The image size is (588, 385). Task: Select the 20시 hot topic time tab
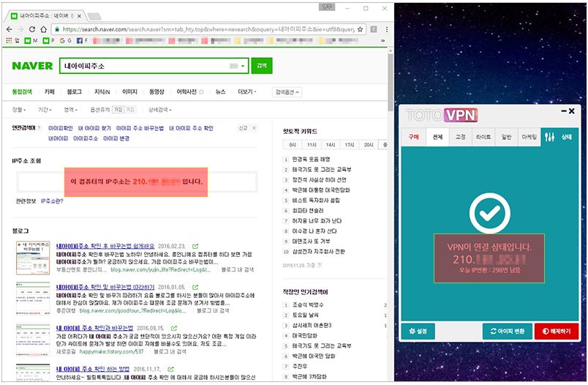point(369,144)
